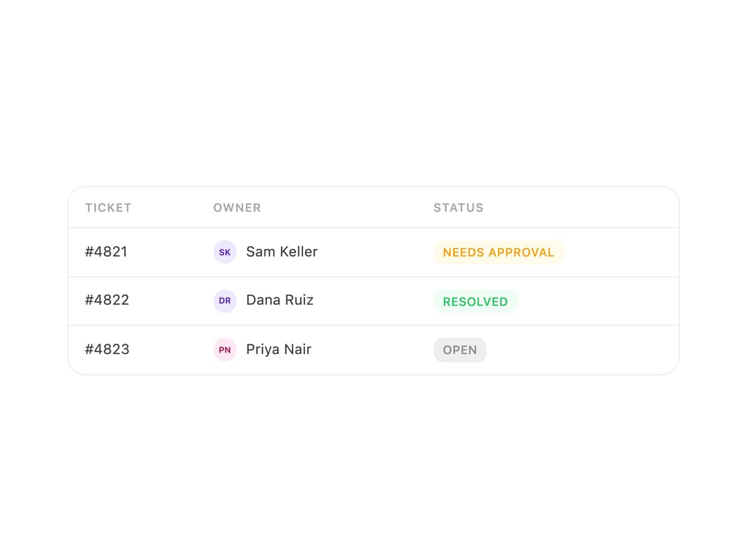This screenshot has height=560, width=747.
Task: Click owner name Priya Nair
Action: click(279, 350)
